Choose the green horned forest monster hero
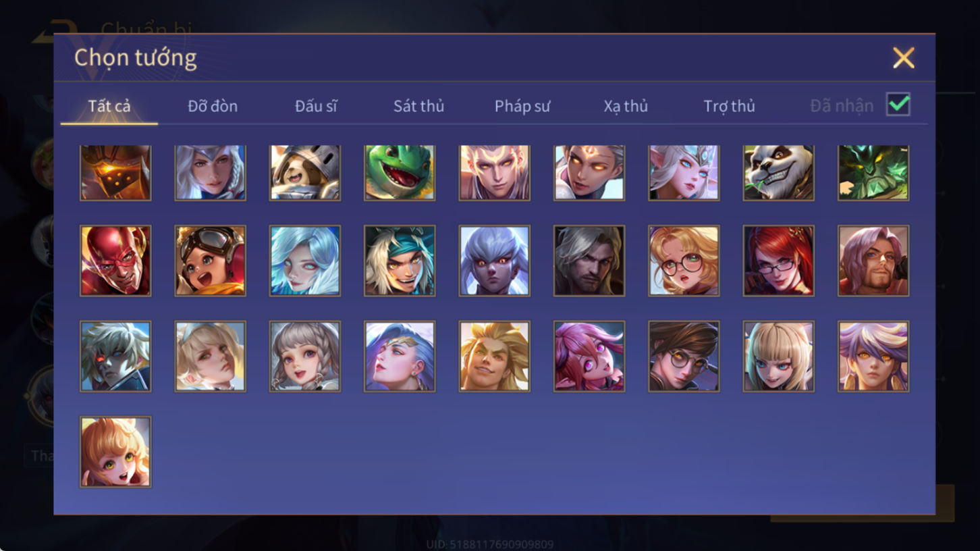The image size is (980, 551). coord(873,173)
